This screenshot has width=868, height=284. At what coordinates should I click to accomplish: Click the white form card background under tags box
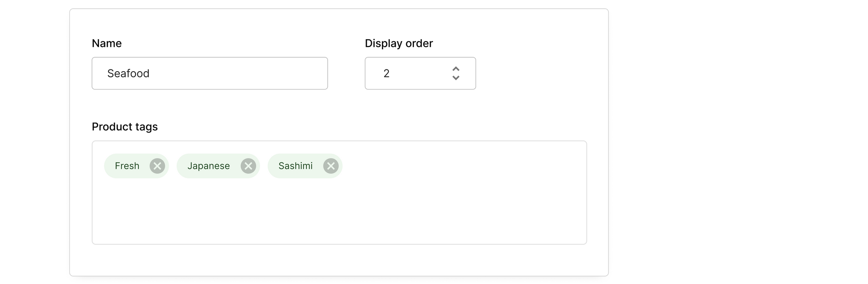339,260
